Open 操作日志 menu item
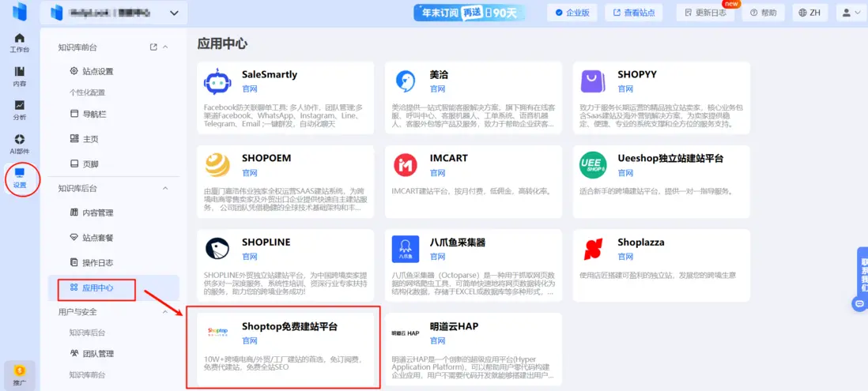868x391 pixels. (92, 263)
